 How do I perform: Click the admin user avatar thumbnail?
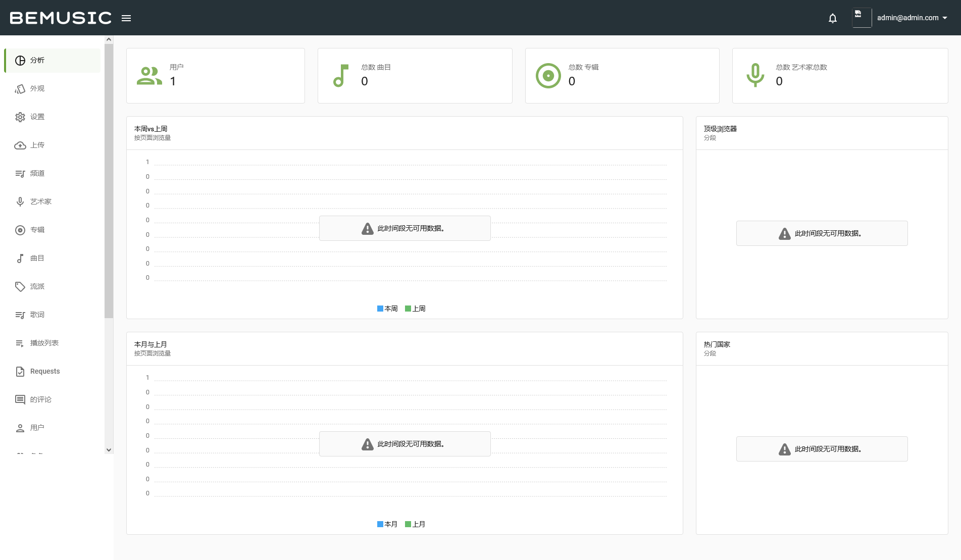862,18
